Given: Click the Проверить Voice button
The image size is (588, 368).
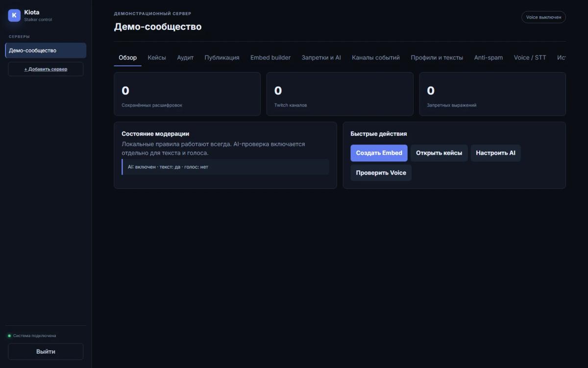Looking at the screenshot, I should 381,173.
